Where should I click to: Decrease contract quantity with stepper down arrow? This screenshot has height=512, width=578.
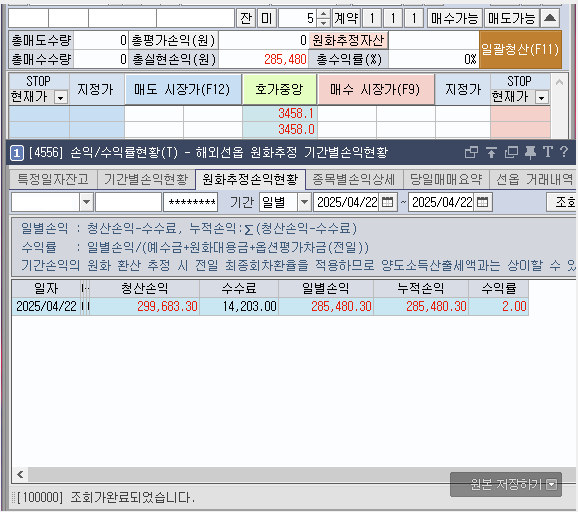[323, 22]
